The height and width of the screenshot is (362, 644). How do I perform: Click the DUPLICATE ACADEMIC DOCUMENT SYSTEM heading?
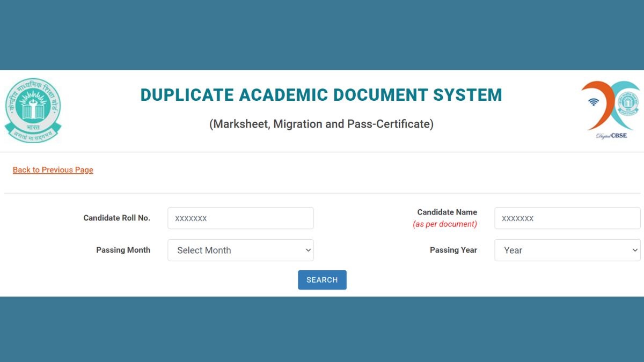[321, 94]
